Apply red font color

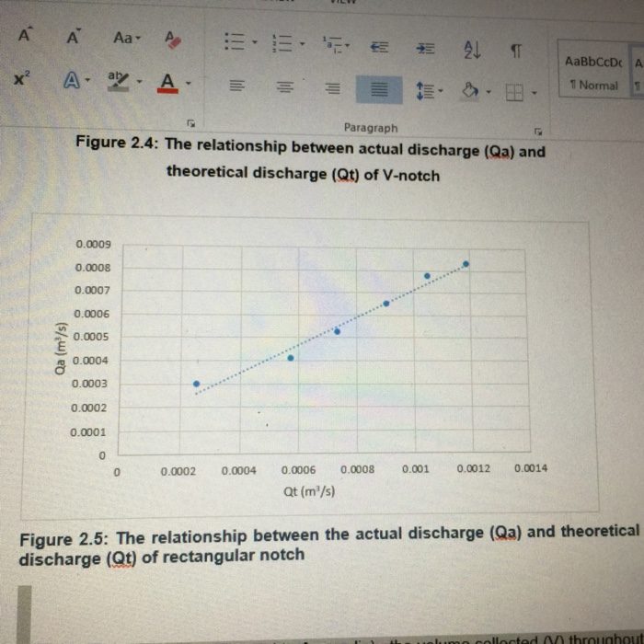pyautogui.click(x=167, y=83)
